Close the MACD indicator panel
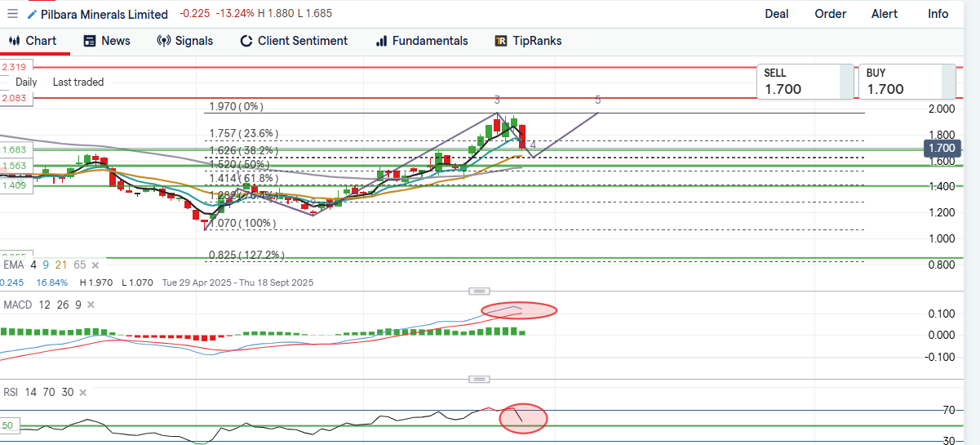The width and height of the screenshot is (980, 445). (x=90, y=305)
